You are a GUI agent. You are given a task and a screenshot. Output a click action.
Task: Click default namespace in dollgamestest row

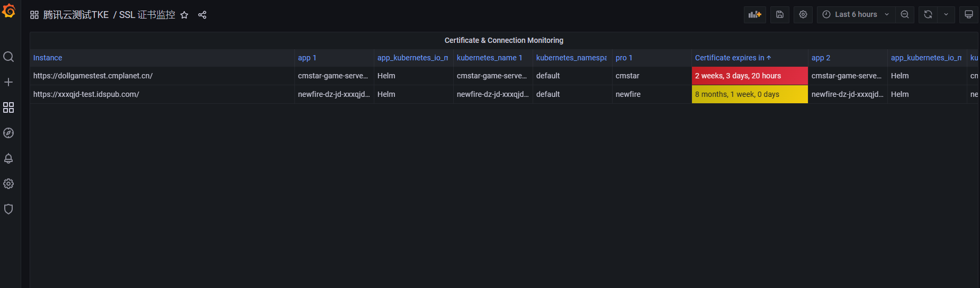[572, 76]
